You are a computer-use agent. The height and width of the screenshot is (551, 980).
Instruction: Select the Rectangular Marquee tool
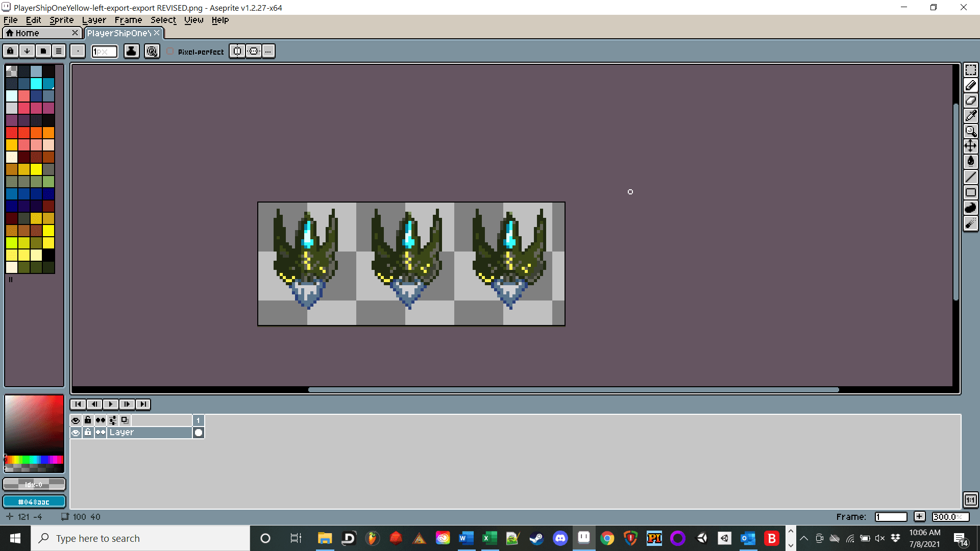[x=970, y=70]
